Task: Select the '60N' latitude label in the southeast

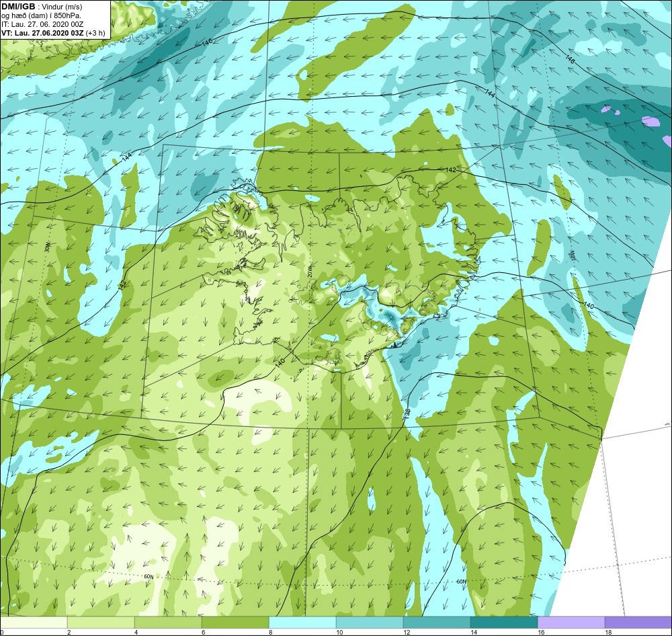Action: click(461, 582)
